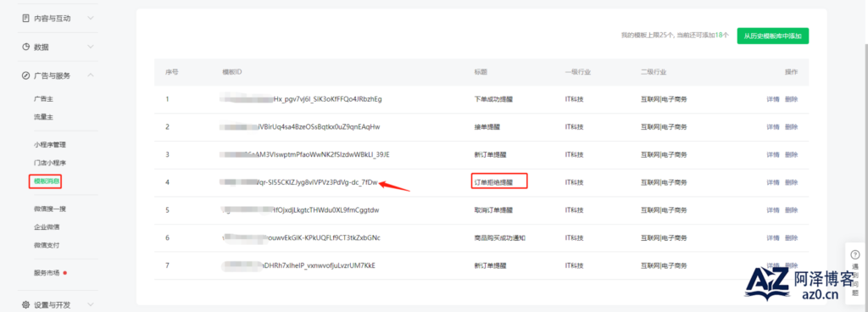This screenshot has width=868, height=312.
Task: Click 删除 for 下单成功提醒 template
Action: tap(792, 99)
